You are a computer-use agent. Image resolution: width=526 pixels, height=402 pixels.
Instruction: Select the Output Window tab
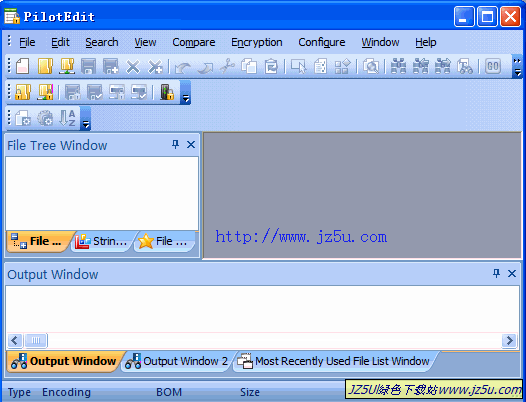(x=64, y=361)
